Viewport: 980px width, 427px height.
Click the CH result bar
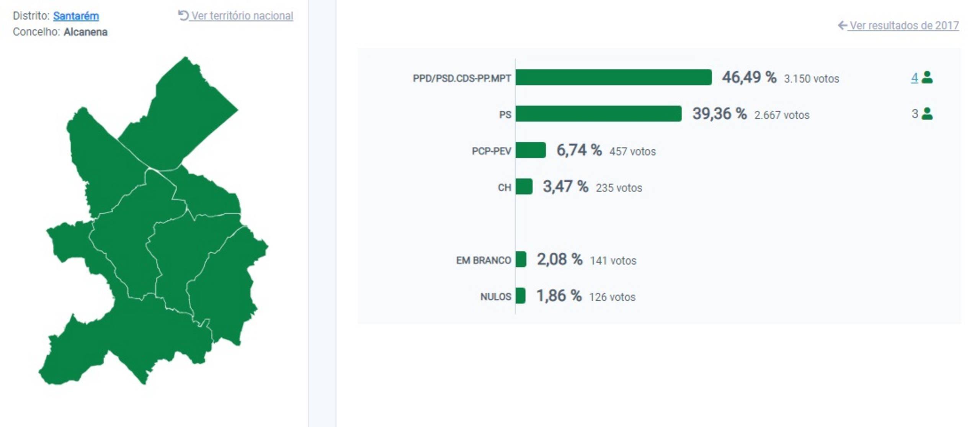pyautogui.click(x=524, y=187)
